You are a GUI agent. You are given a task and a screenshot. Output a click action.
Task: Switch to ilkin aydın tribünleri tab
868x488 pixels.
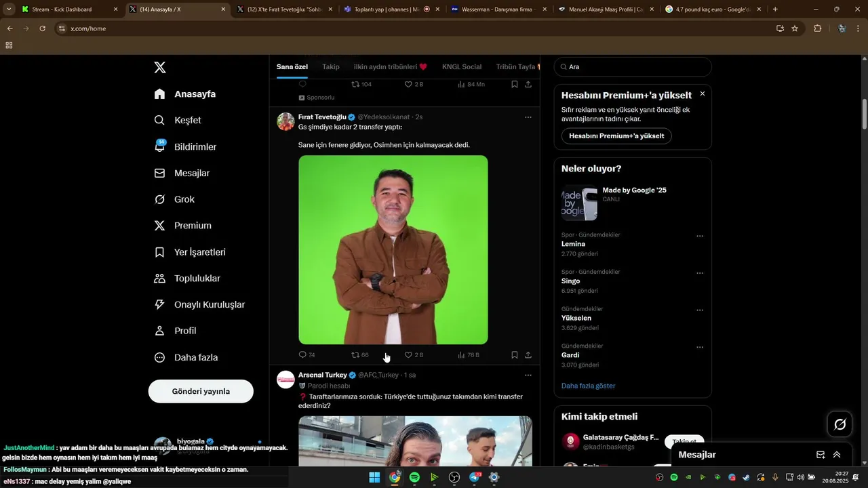click(391, 66)
